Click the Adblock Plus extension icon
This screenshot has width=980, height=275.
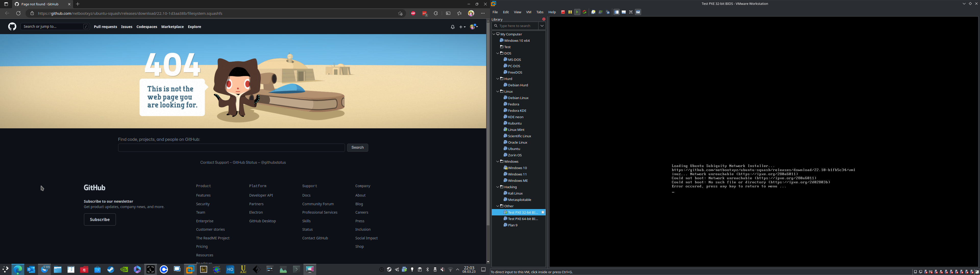point(413,13)
